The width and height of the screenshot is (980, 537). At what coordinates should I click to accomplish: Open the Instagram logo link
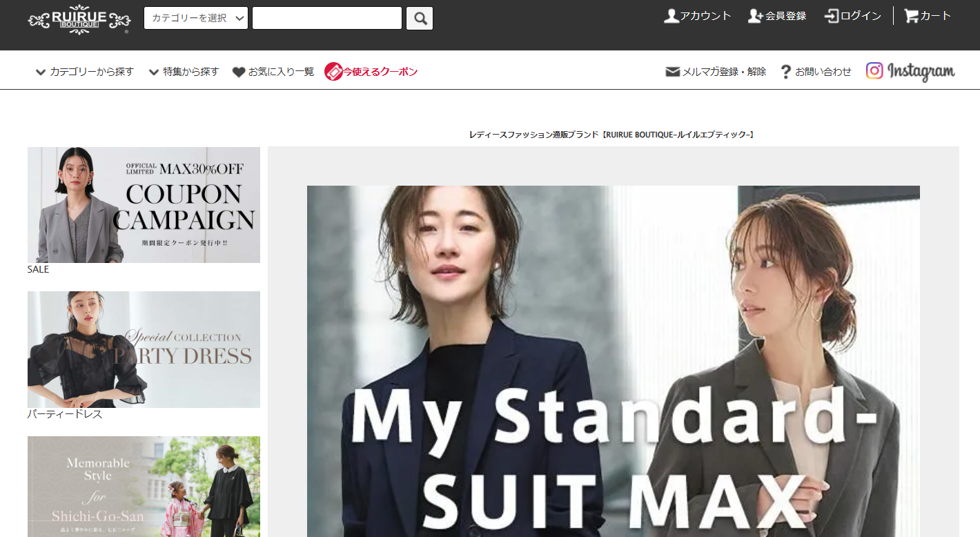[910, 71]
